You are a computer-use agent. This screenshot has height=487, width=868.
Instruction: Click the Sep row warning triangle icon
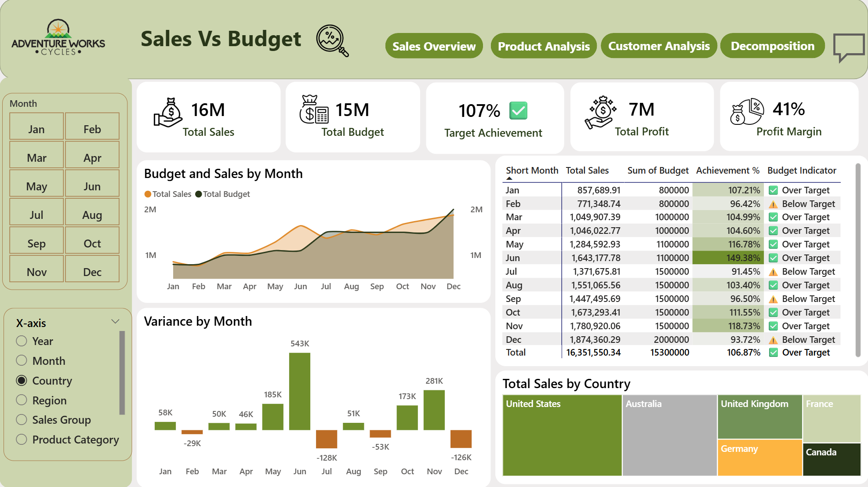coord(774,299)
